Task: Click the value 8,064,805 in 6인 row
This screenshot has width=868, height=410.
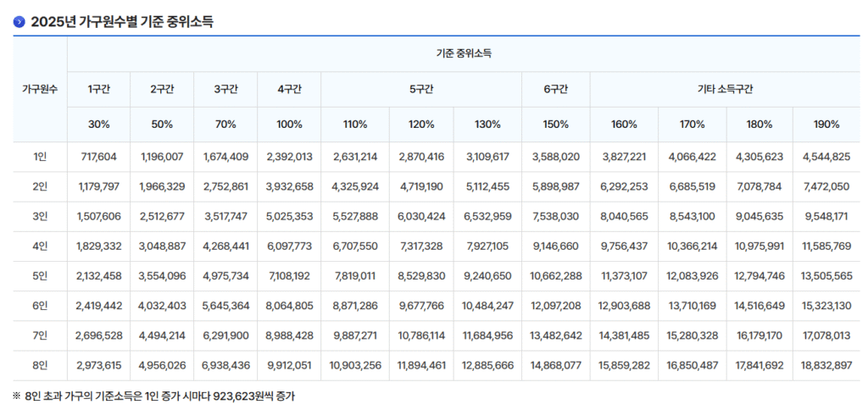Action: click(x=289, y=306)
